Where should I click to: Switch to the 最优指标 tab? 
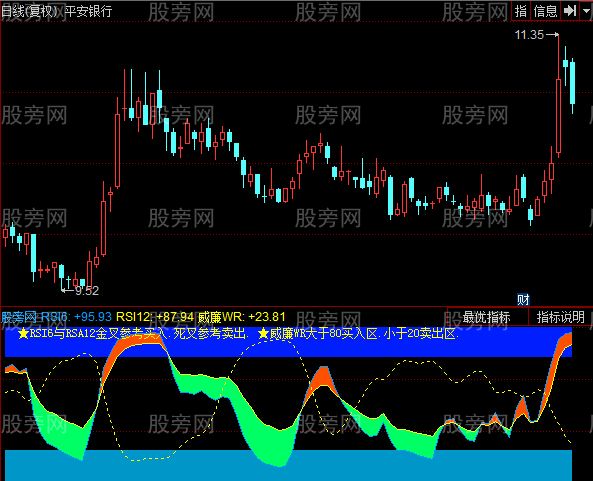coord(486,317)
